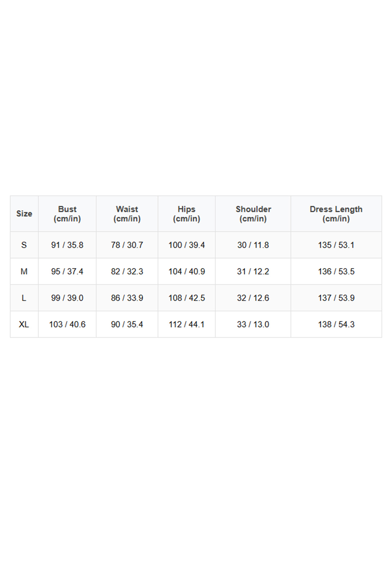Select hips value 104 / 40.9
Image resolution: width=392 pixels, height=588 pixels.
coord(187,271)
